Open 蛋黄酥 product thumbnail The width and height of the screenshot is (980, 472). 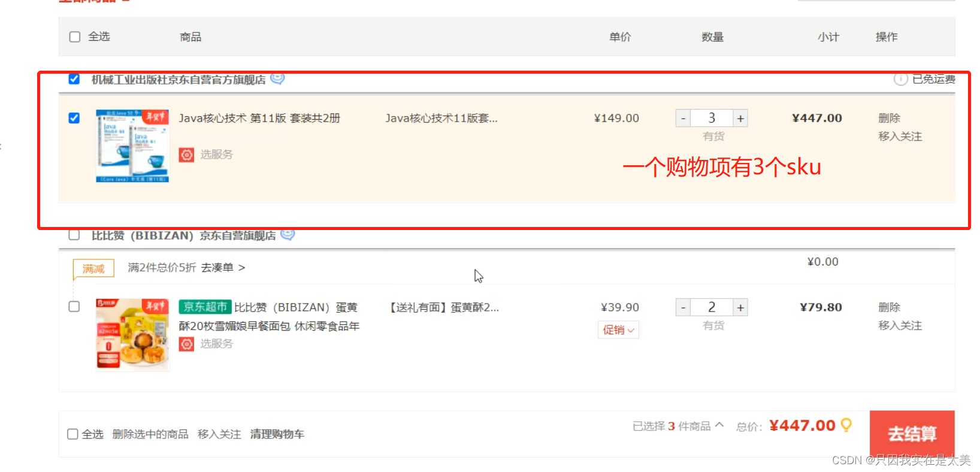point(132,335)
